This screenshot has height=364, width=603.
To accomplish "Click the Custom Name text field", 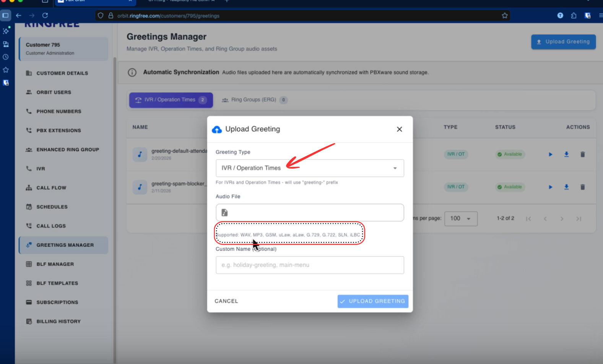I will (x=309, y=265).
